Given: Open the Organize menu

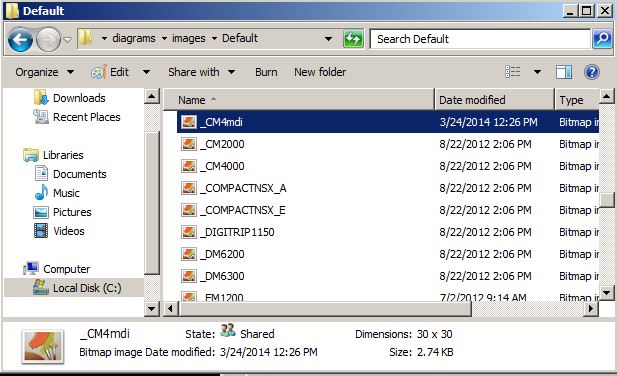Looking at the screenshot, I should pyautogui.click(x=44, y=72).
